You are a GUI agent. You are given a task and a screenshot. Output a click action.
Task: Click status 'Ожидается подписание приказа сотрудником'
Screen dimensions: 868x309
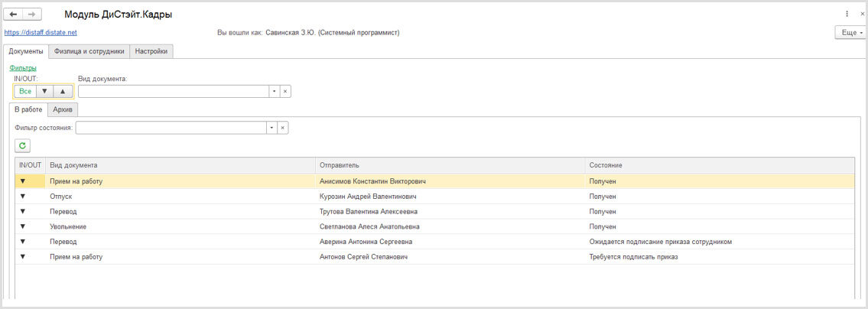(661, 242)
